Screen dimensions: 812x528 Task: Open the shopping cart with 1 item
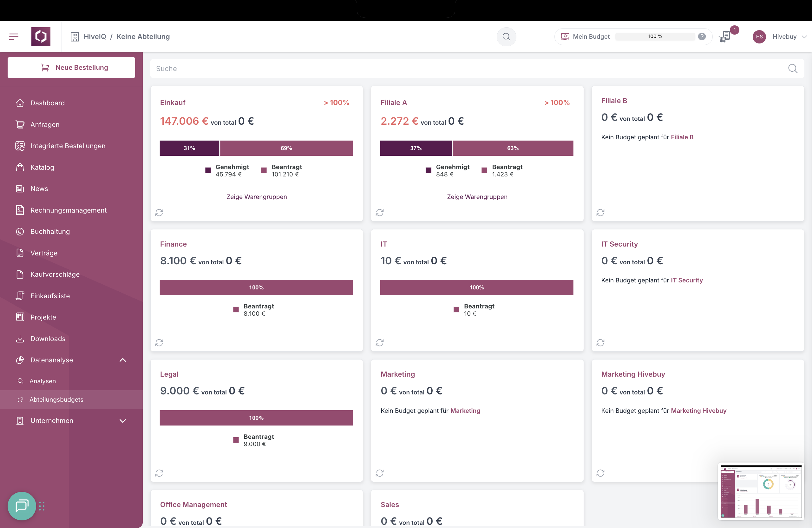pyautogui.click(x=724, y=37)
